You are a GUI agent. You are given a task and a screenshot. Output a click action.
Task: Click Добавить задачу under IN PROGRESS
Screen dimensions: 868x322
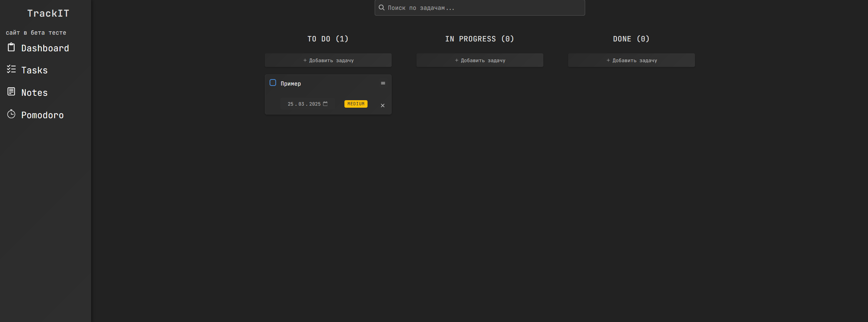coord(479,60)
